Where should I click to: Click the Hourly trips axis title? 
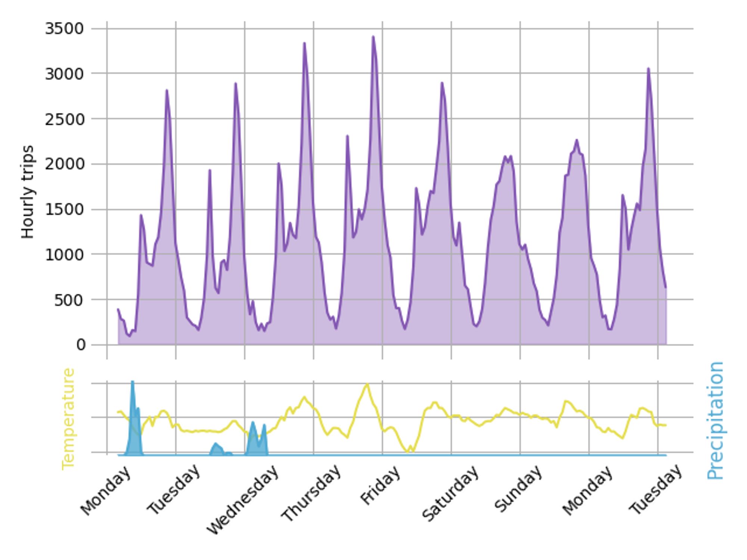(x=28, y=192)
